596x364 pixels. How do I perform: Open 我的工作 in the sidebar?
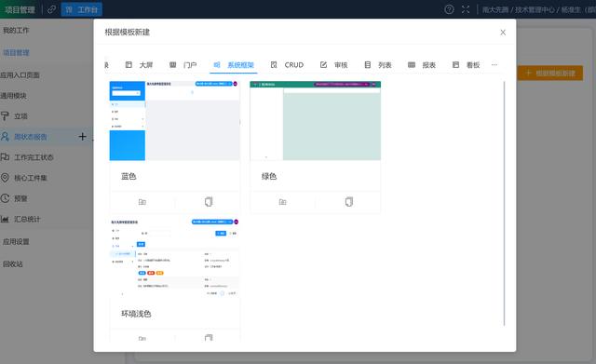point(16,30)
